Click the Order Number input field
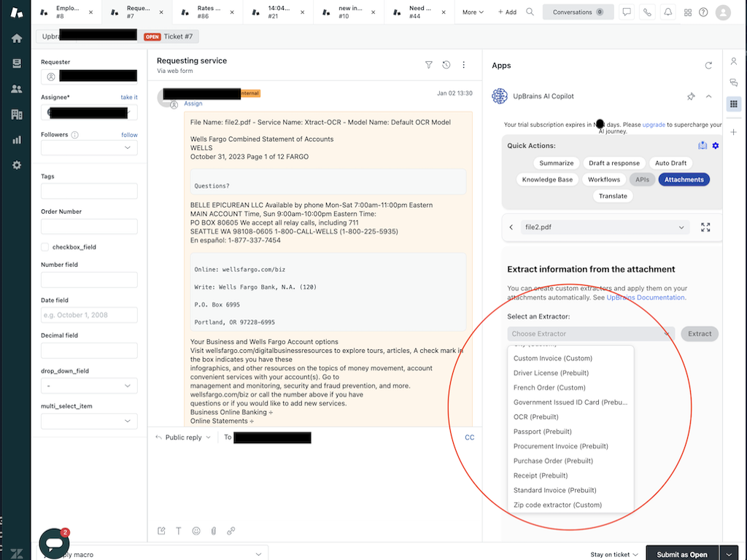The width and height of the screenshot is (747, 560). pyautogui.click(x=89, y=227)
